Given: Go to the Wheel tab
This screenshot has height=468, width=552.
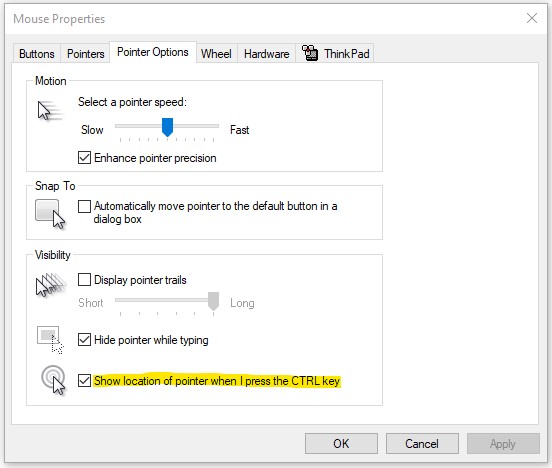Looking at the screenshot, I should (217, 54).
